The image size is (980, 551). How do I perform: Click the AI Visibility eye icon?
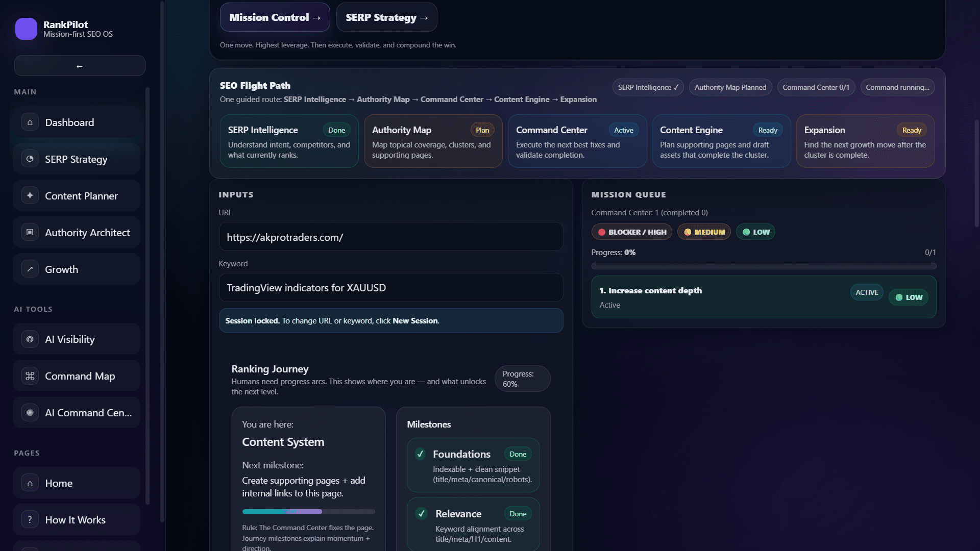(30, 339)
